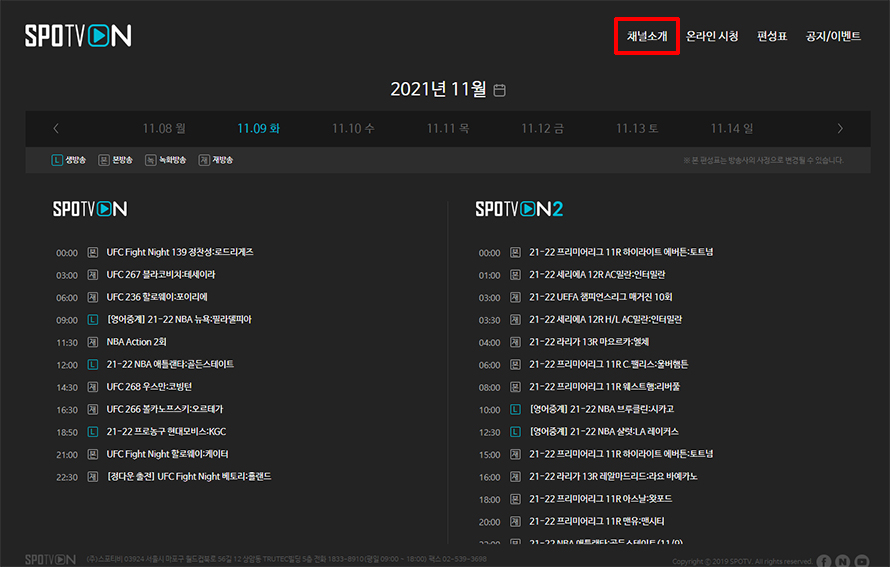Select the 11.11 목 date tab
The image size is (890, 567).
[x=448, y=129]
